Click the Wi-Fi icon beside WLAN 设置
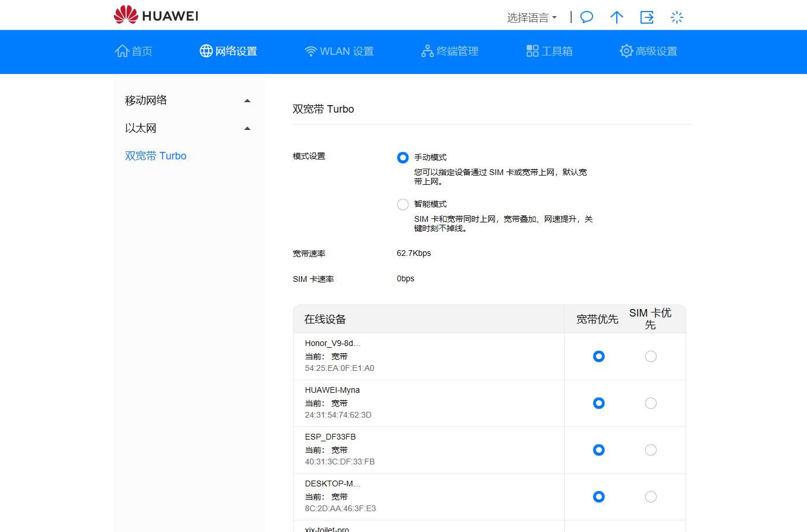This screenshot has height=532, width=807. (x=310, y=51)
